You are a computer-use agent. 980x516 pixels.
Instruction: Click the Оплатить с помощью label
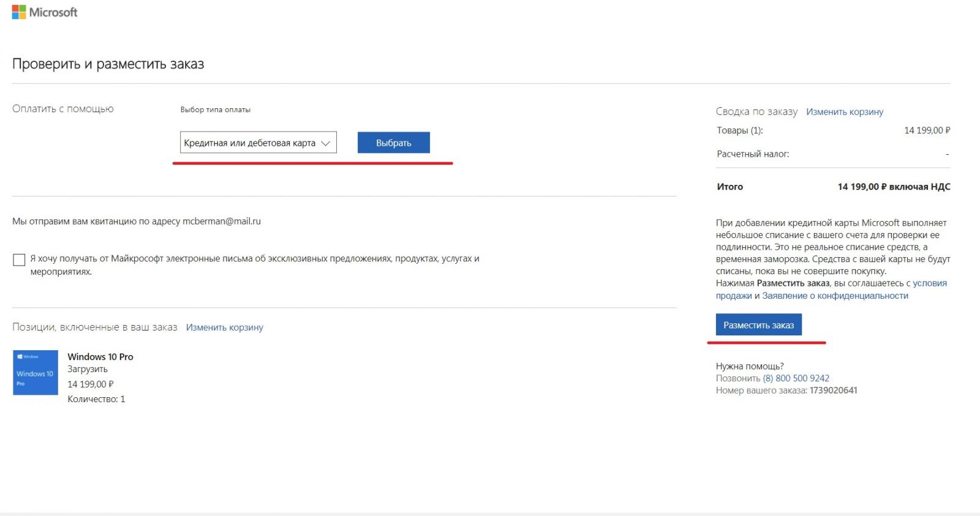[x=63, y=109]
